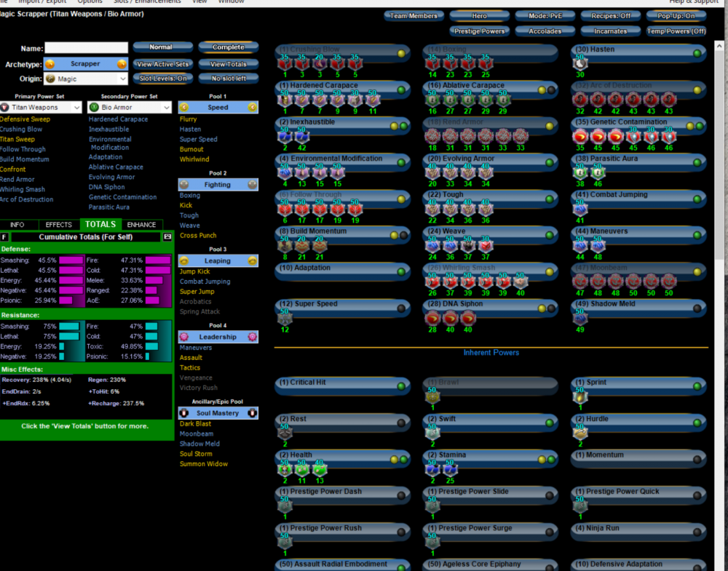Image resolution: width=728 pixels, height=571 pixels.
Task: Click the next archetype arrow right of Scrapper
Action: (x=123, y=64)
